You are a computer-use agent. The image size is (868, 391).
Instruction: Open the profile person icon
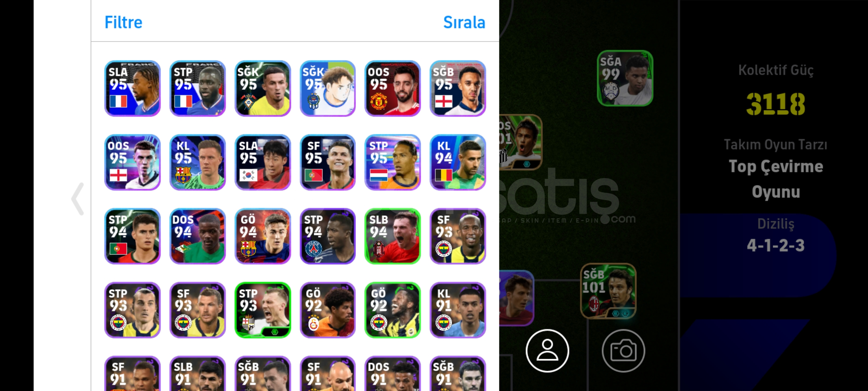pyautogui.click(x=547, y=350)
